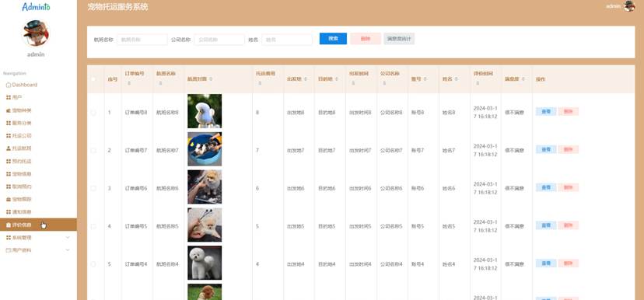The width and height of the screenshot is (644, 300).
Task: Click the Adminto logo
Action: [36, 6]
